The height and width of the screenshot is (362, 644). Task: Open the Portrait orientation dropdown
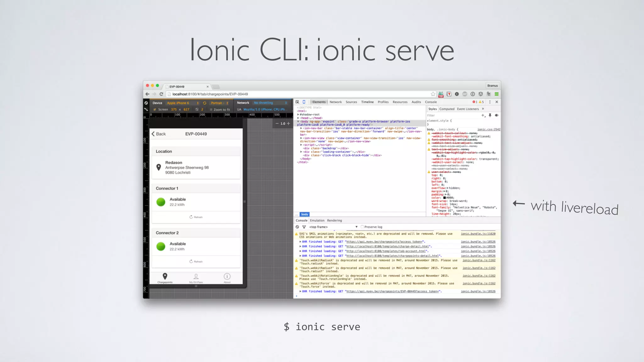click(219, 103)
